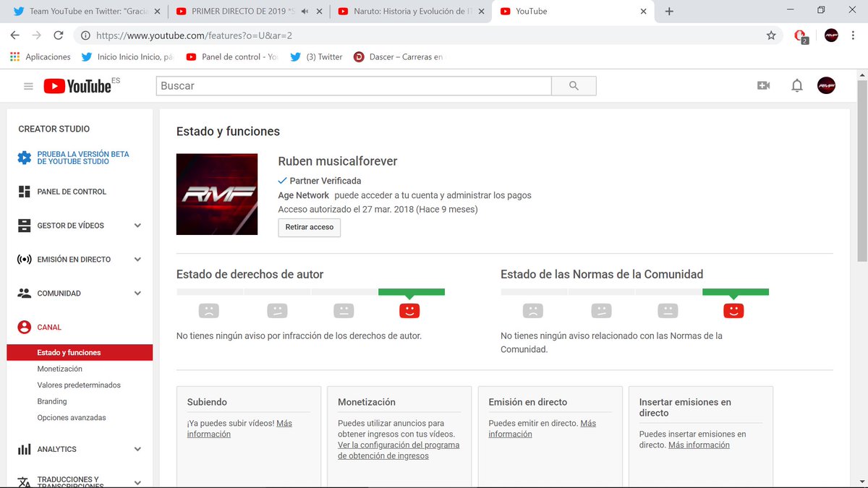868x488 pixels.
Task: Click Más información under Emisión en directo
Action: (542, 429)
